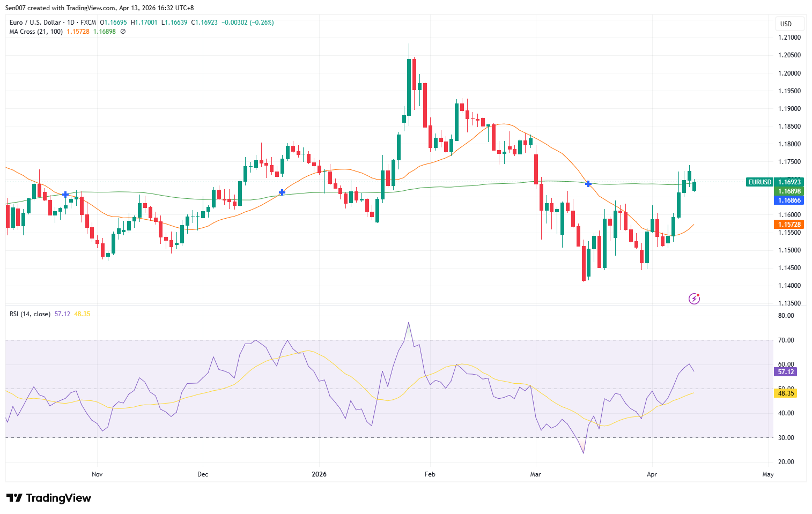The width and height of the screenshot is (812, 514).
Task: Click the TradingView logo
Action: pyautogui.click(x=48, y=498)
